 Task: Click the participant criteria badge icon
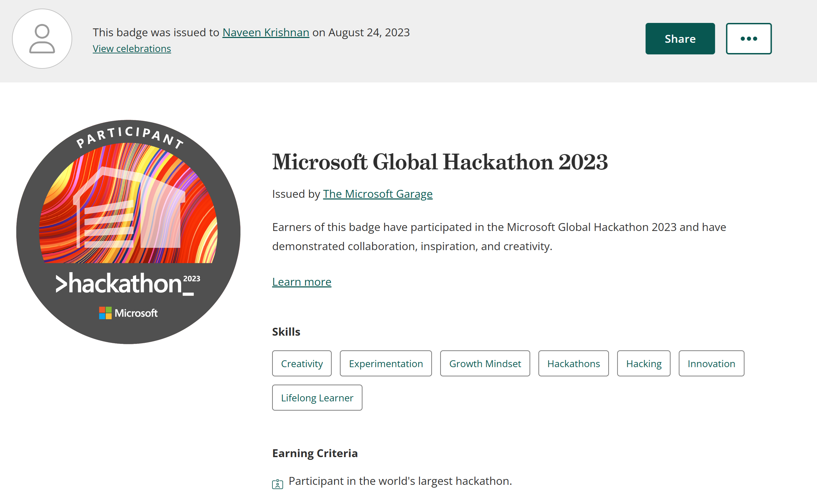[278, 484]
